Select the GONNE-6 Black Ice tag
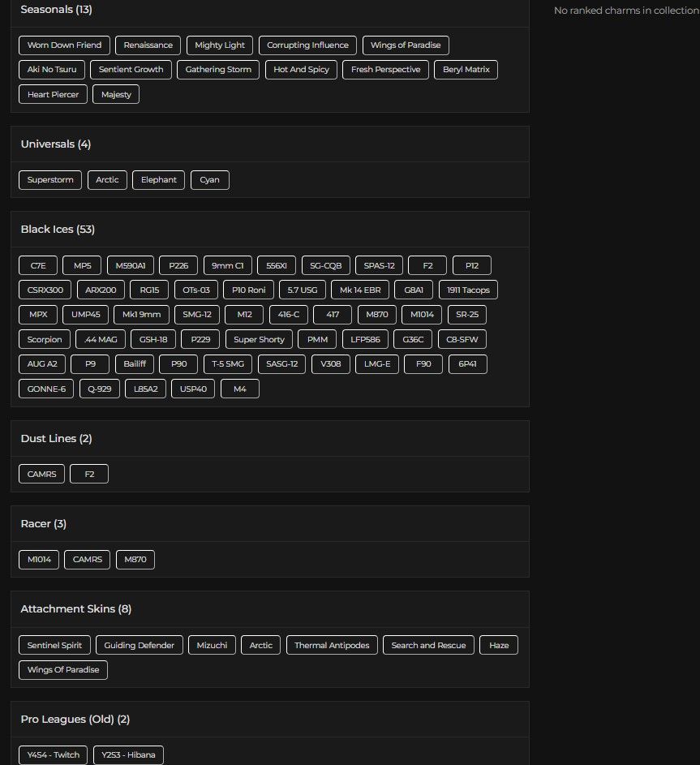 [x=46, y=389]
